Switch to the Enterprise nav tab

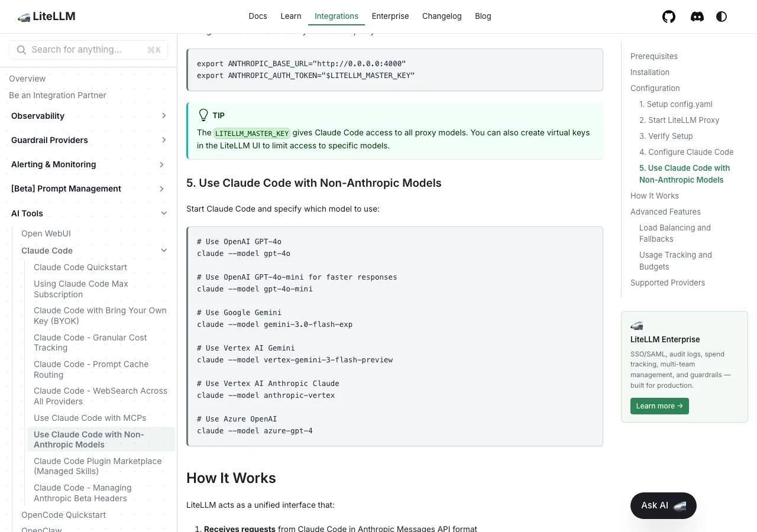tap(390, 16)
